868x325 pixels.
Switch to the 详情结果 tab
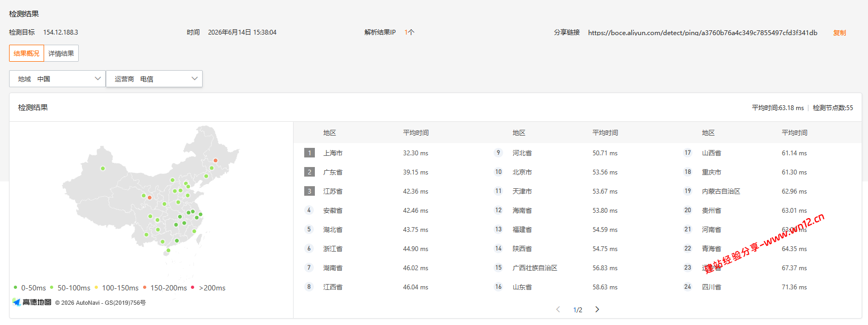[61, 53]
